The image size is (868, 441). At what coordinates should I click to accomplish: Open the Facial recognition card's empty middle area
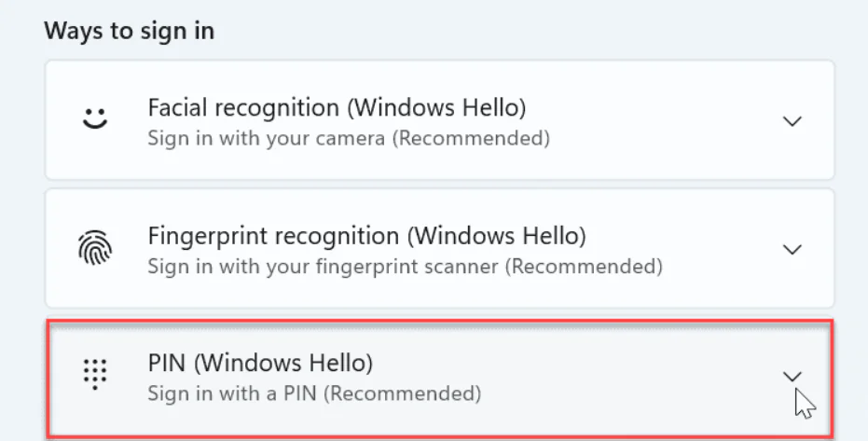tap(653, 121)
